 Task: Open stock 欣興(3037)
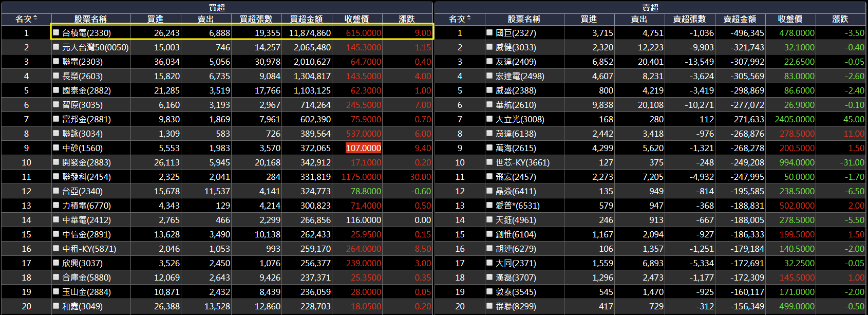[x=82, y=263]
